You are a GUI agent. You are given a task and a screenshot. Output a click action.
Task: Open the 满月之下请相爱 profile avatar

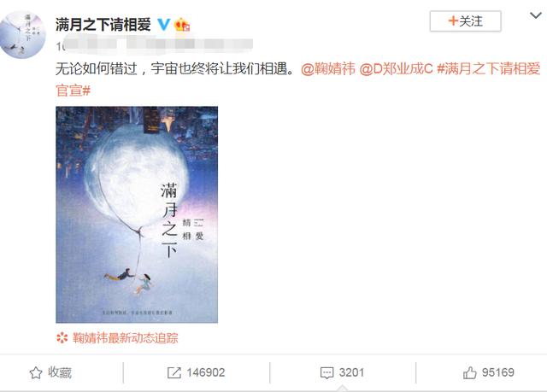click(23, 34)
